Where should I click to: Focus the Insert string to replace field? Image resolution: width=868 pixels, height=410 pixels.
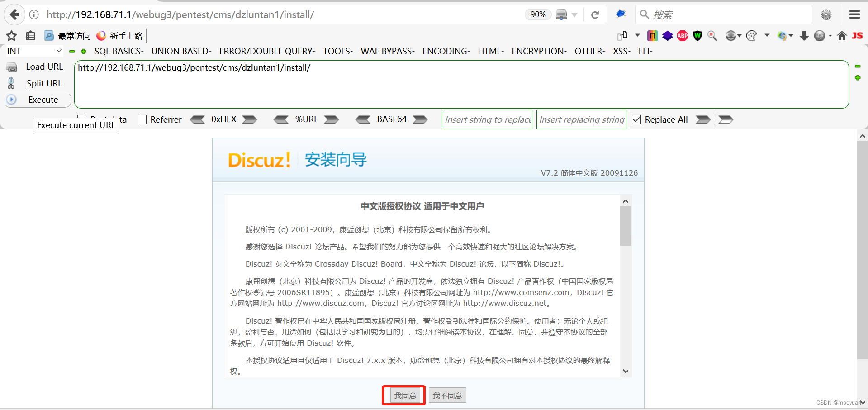[487, 119]
